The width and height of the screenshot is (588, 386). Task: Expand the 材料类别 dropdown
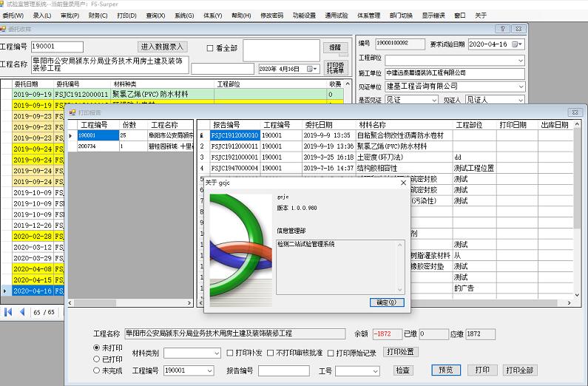coord(215,353)
